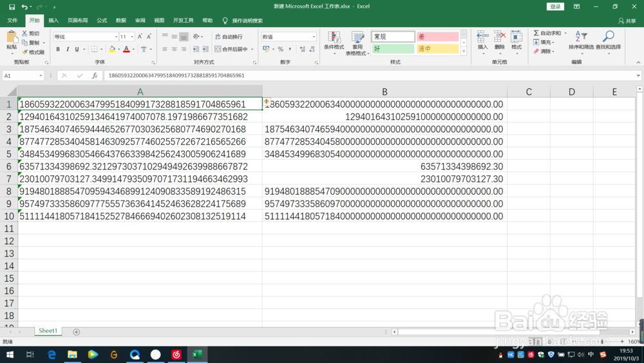Switch to the 插入 (Insert) tab
This screenshot has height=363, width=644.
click(x=53, y=21)
